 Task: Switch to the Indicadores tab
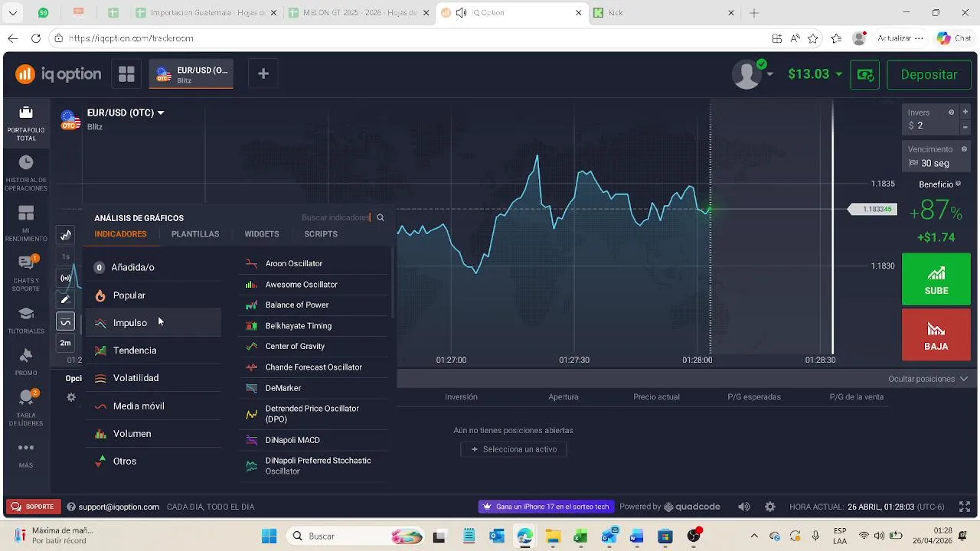tap(120, 234)
